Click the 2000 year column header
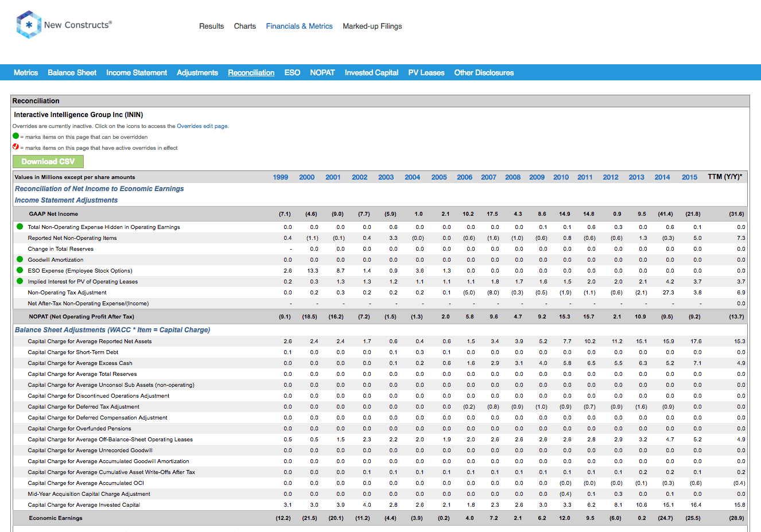 [x=307, y=177]
